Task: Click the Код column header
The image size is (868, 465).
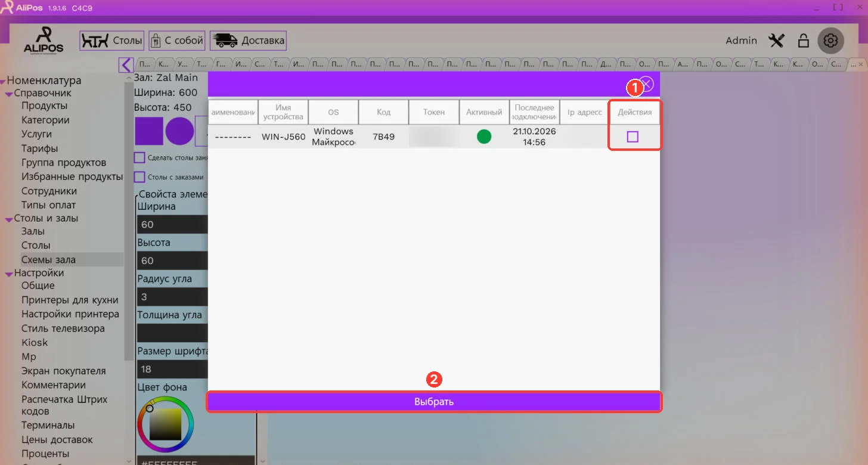Action: click(383, 112)
